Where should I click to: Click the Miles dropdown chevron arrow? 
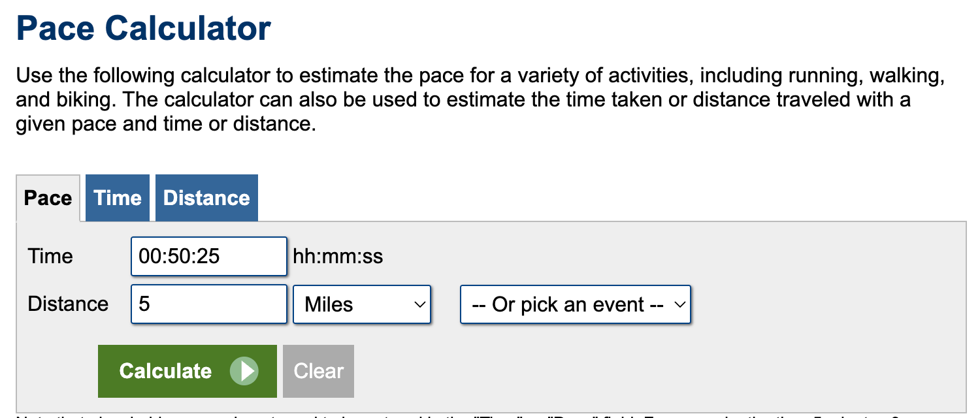pos(419,304)
